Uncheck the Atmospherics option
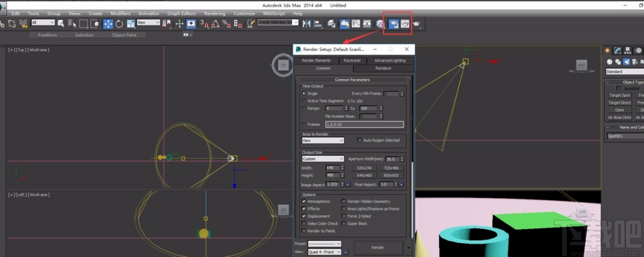The image size is (644, 257). point(303,201)
